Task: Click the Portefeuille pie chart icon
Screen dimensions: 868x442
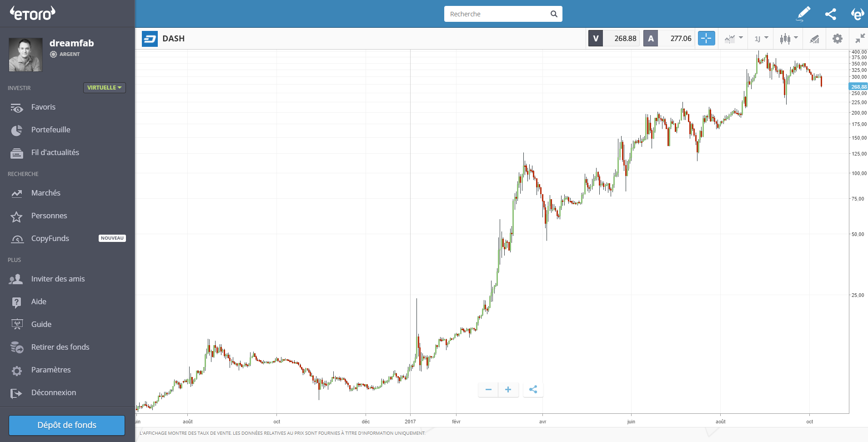Action: point(17,131)
